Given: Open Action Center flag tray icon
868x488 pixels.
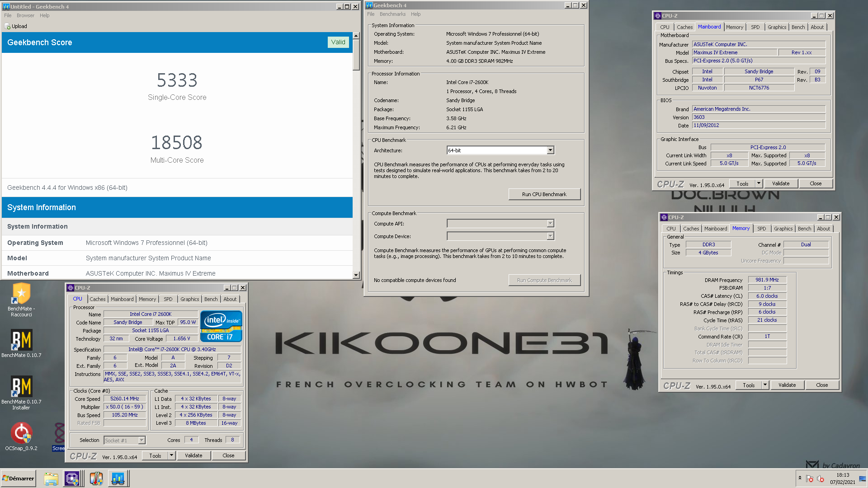Looking at the screenshot, I should 810,479.
